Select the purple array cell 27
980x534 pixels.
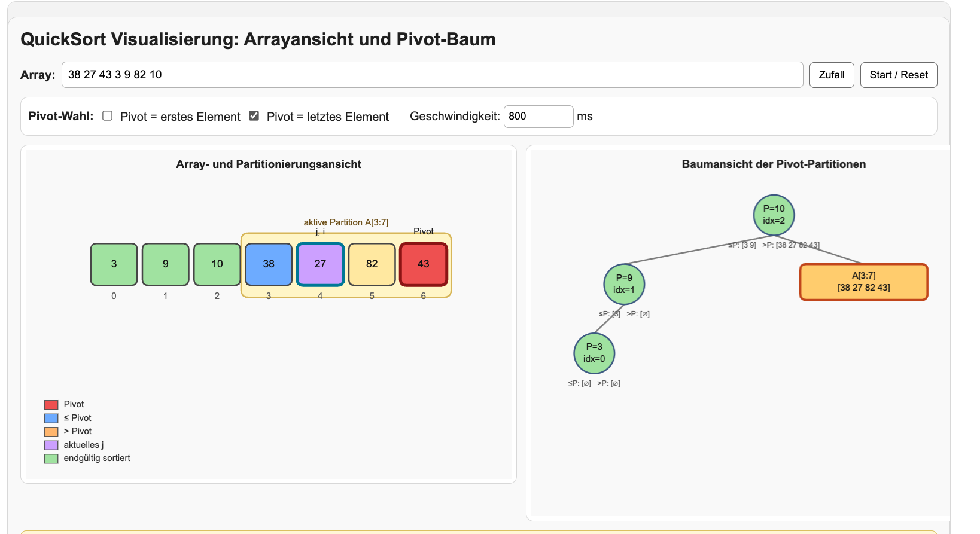coord(320,264)
